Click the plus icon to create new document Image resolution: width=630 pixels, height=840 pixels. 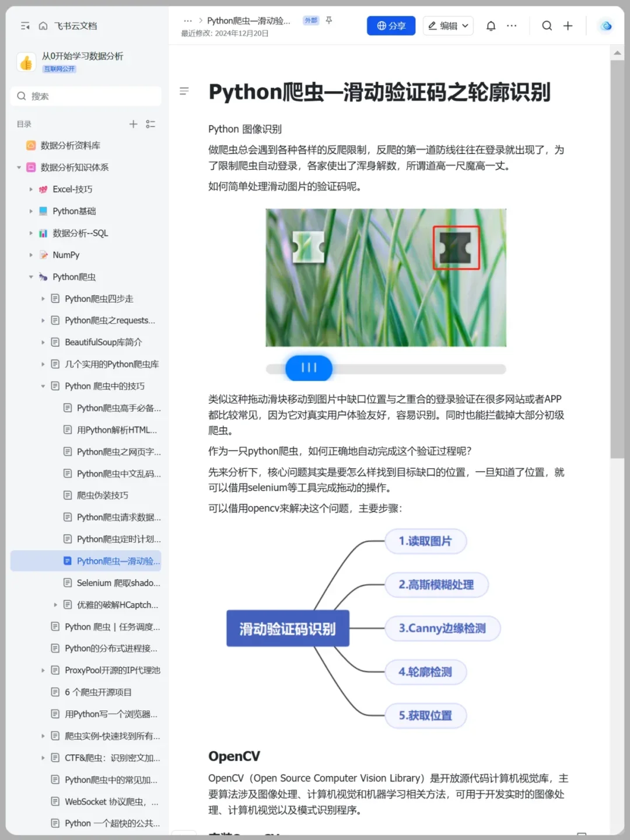568,26
